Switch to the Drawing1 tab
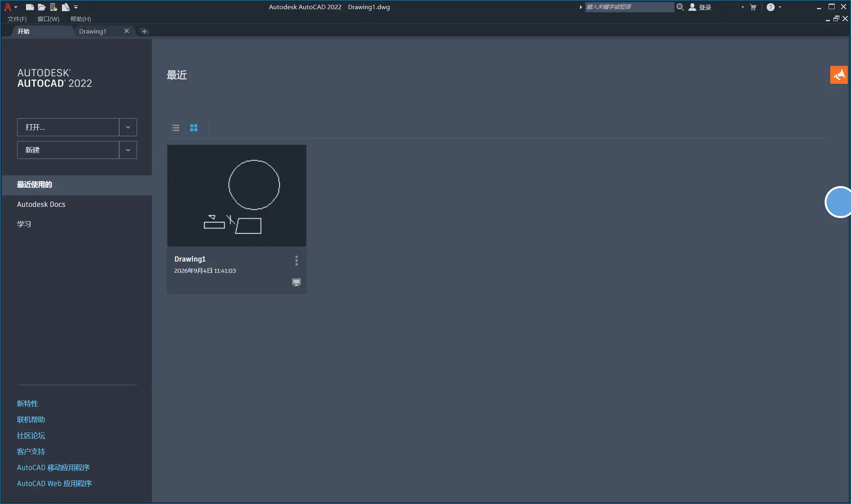The height and width of the screenshot is (504, 851). click(x=93, y=31)
